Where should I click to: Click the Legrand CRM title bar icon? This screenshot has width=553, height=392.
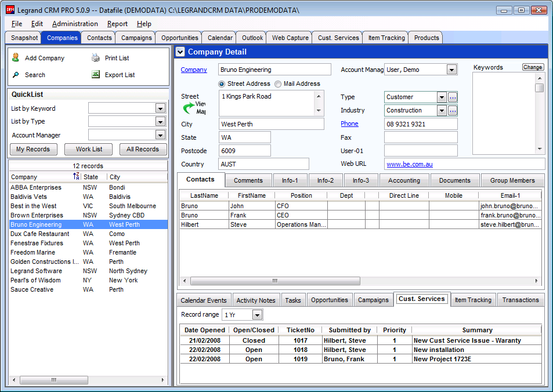tap(10, 10)
